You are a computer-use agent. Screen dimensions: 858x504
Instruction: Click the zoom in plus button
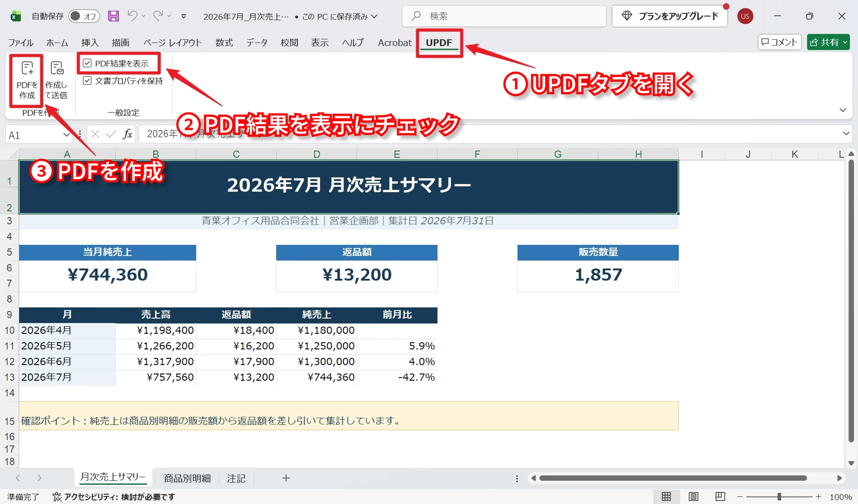pos(818,496)
